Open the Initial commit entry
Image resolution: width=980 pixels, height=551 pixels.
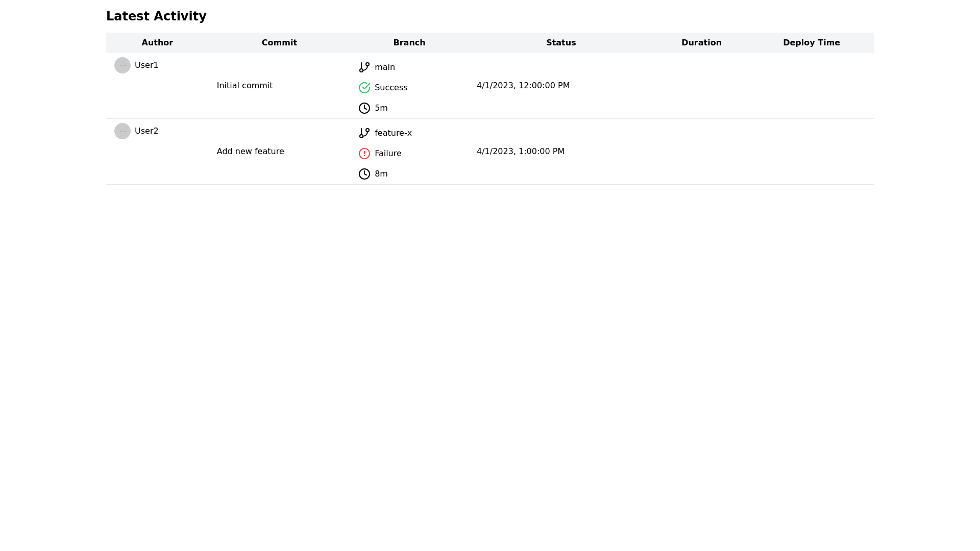[x=244, y=86]
